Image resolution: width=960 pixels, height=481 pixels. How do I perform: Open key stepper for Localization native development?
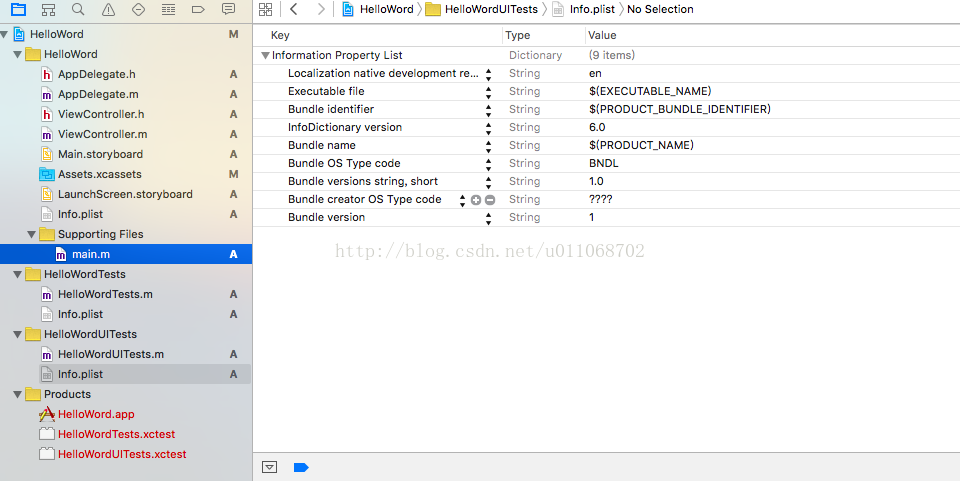click(489, 75)
